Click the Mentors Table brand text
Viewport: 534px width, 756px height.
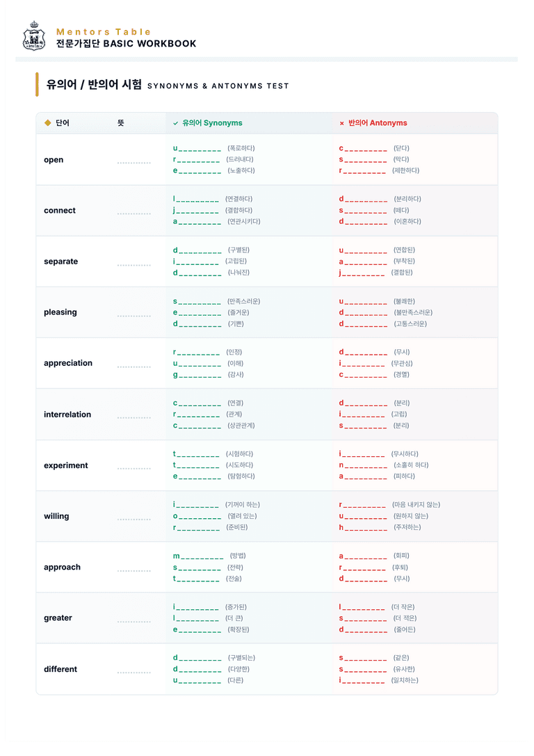point(104,32)
